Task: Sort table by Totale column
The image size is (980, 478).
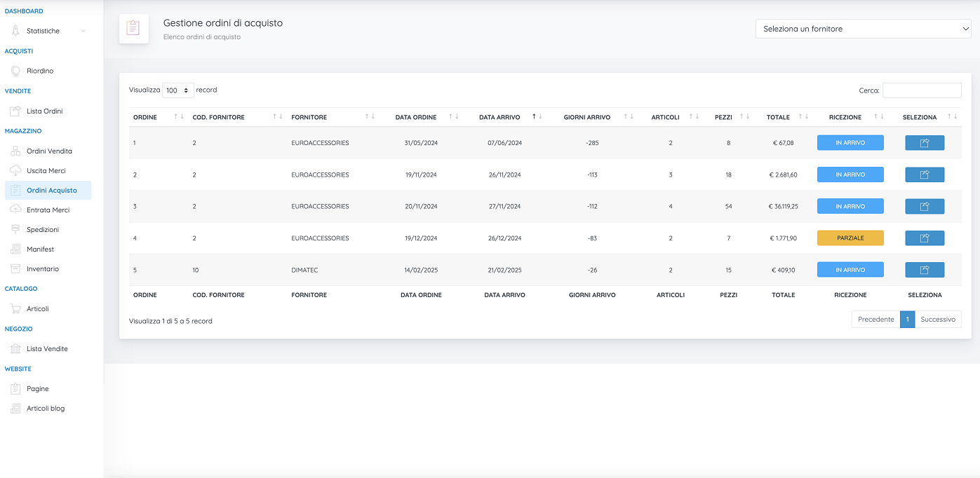Action: tap(778, 117)
